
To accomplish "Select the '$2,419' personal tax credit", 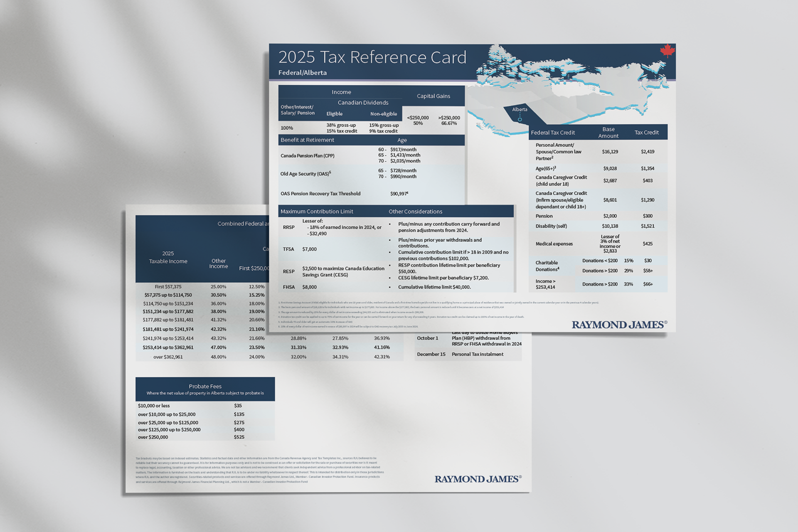I will 648,152.
